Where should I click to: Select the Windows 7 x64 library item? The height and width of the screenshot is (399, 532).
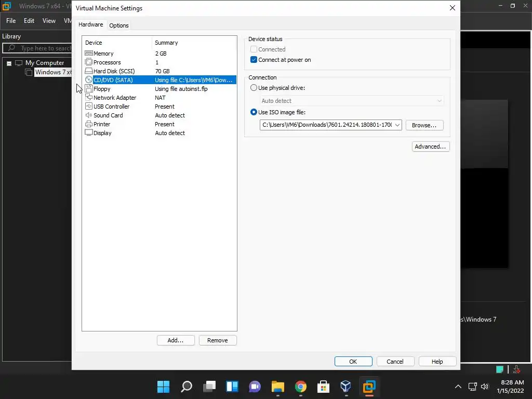(53, 72)
